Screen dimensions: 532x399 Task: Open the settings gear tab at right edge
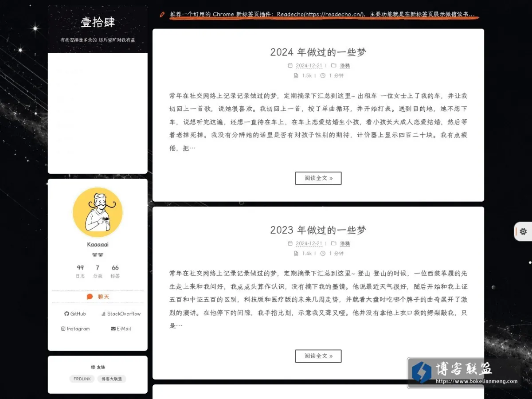[x=523, y=231]
